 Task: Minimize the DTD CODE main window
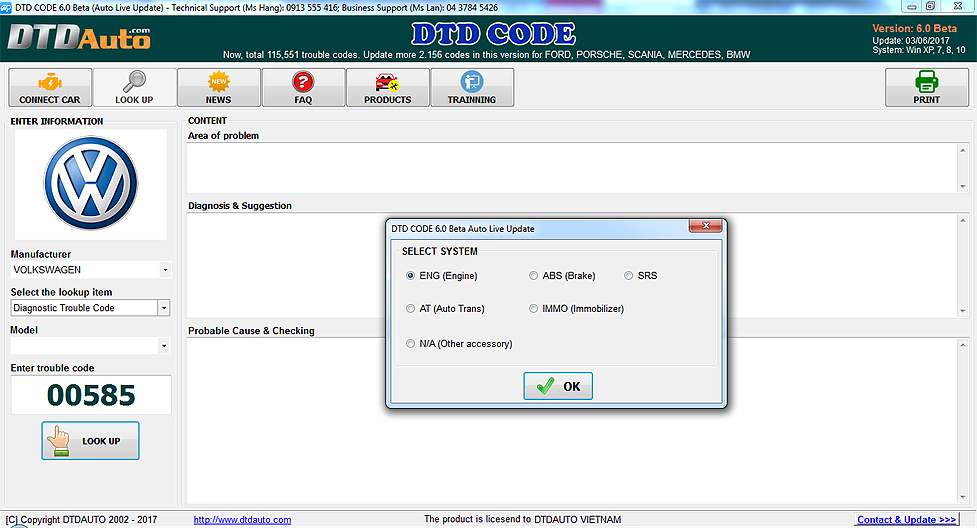912,6
